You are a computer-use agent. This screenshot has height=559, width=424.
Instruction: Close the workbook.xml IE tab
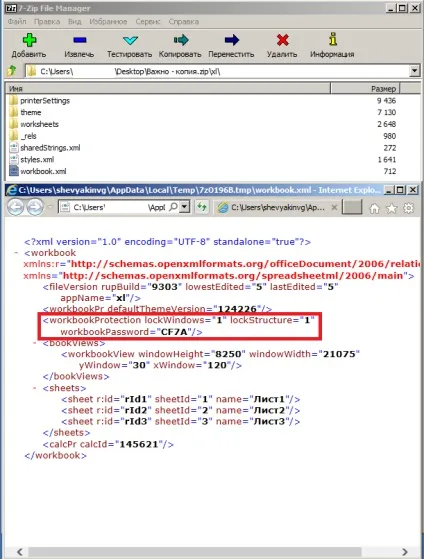pos(334,207)
